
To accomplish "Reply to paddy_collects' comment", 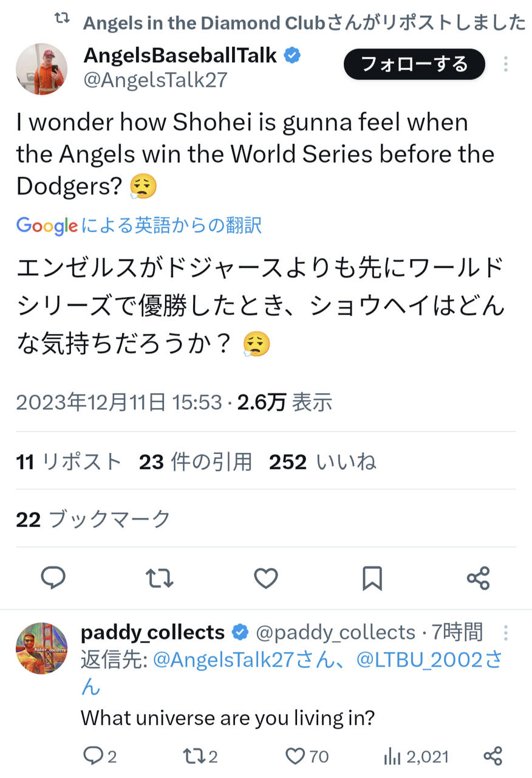I will [x=93, y=756].
